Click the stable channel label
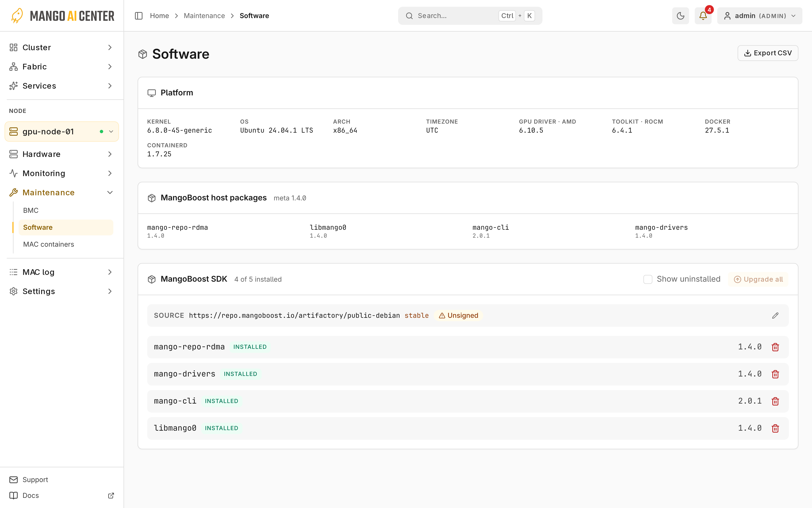Screen dimensions: 812x508 coord(416,316)
